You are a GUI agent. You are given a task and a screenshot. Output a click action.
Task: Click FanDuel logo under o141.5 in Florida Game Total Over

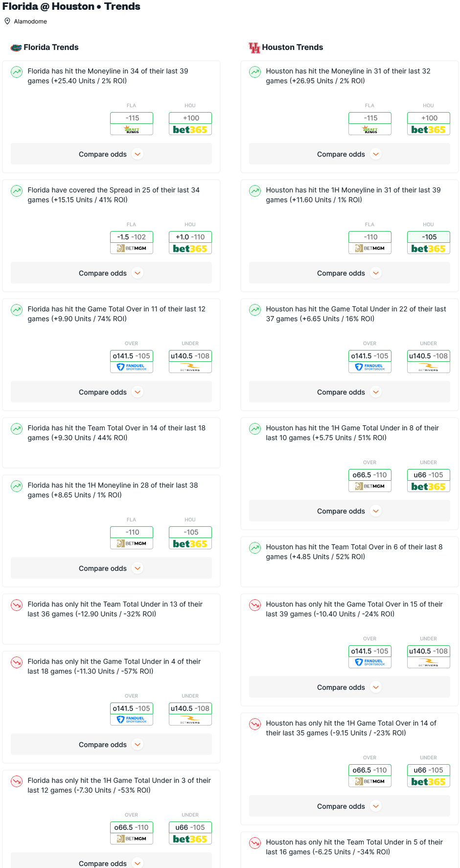132,367
